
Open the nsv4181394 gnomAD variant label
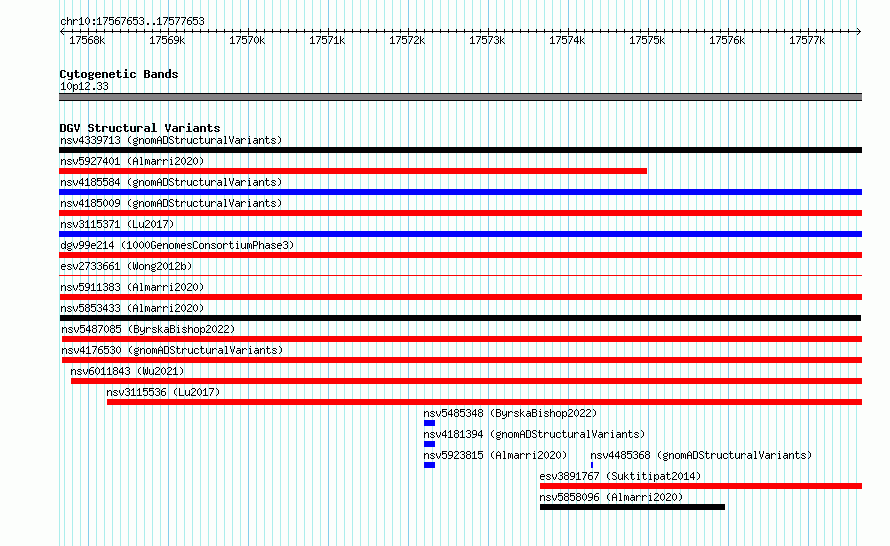tap(534, 434)
